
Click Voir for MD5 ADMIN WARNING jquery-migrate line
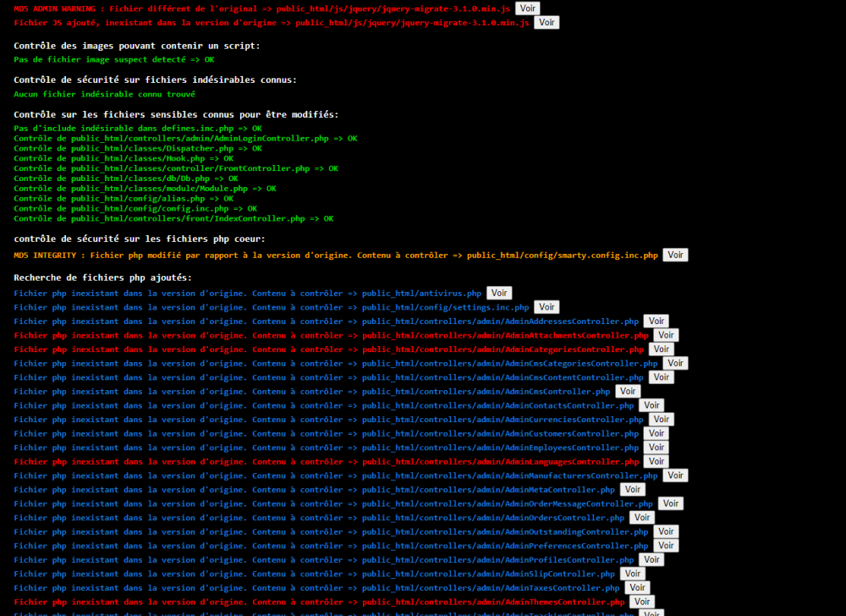click(x=527, y=8)
